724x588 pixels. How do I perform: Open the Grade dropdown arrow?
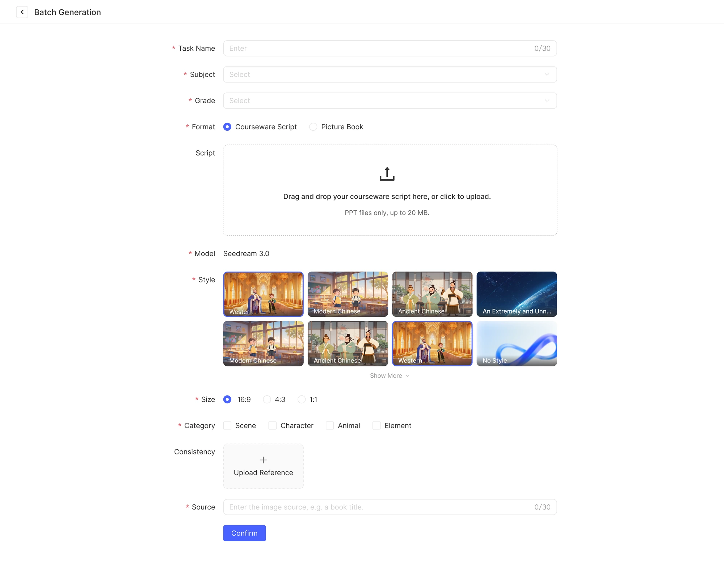click(x=547, y=100)
